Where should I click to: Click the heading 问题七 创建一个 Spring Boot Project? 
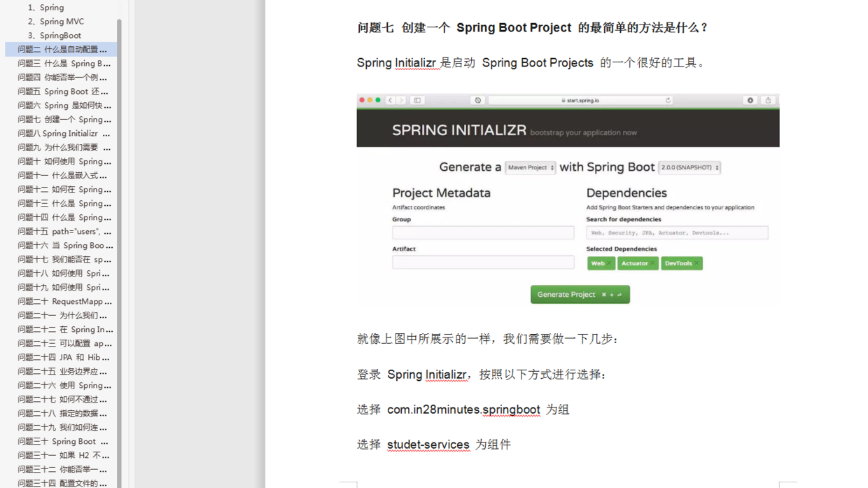(533, 27)
